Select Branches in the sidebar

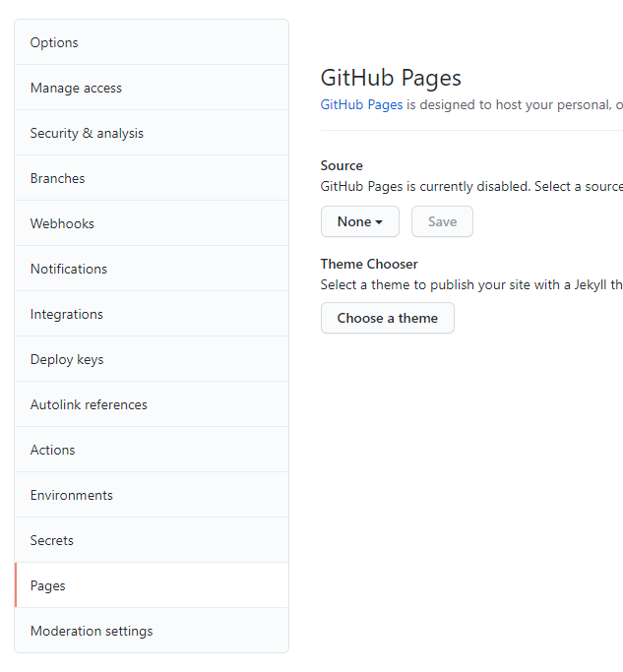click(57, 178)
